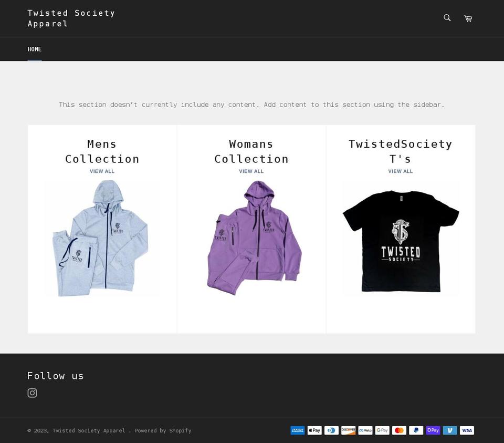Click VIEW ALL under Mens Collection

[102, 171]
